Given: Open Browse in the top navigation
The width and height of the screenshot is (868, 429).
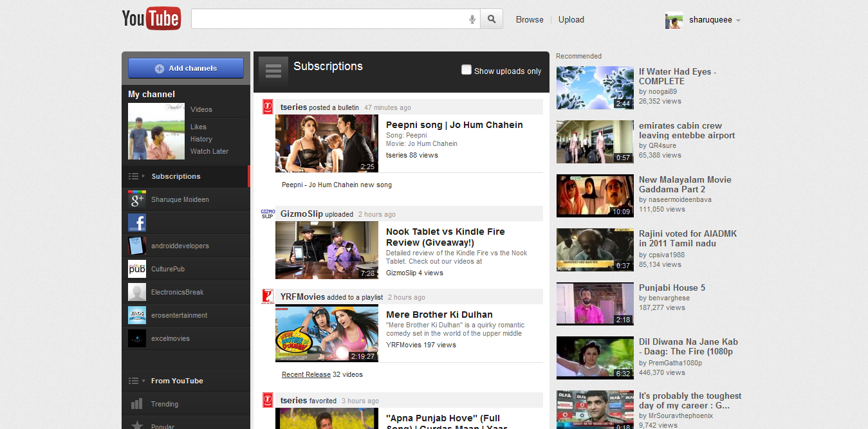Looking at the screenshot, I should pos(530,19).
